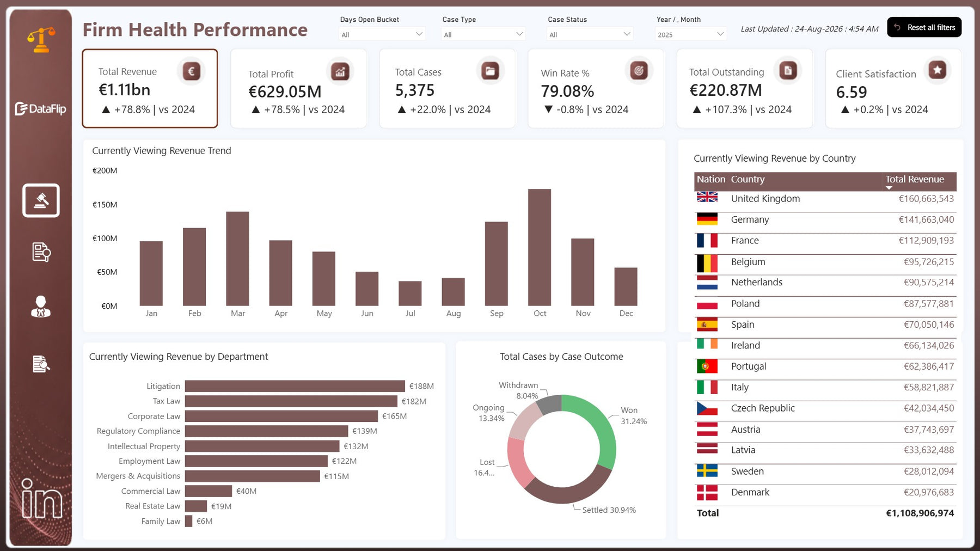Select the Total Profit KPI card
Viewport: 980px width, 551px height.
[x=298, y=88]
